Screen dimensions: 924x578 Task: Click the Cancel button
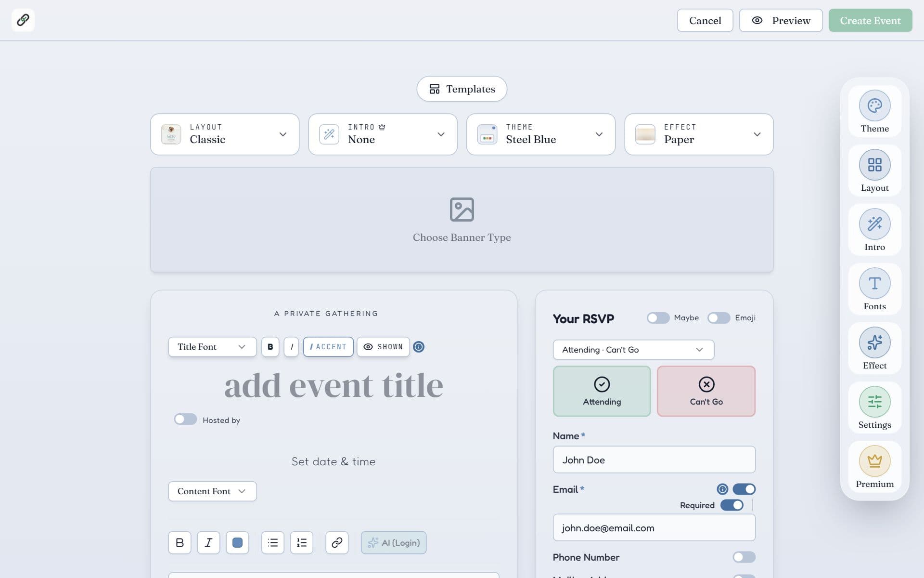705,20
